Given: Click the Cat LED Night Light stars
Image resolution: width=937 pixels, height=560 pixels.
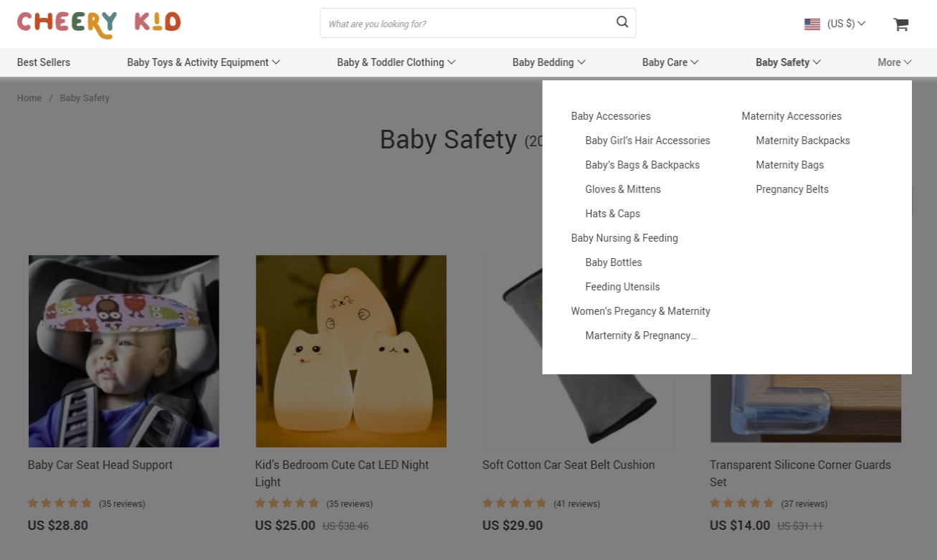Looking at the screenshot, I should (x=287, y=503).
